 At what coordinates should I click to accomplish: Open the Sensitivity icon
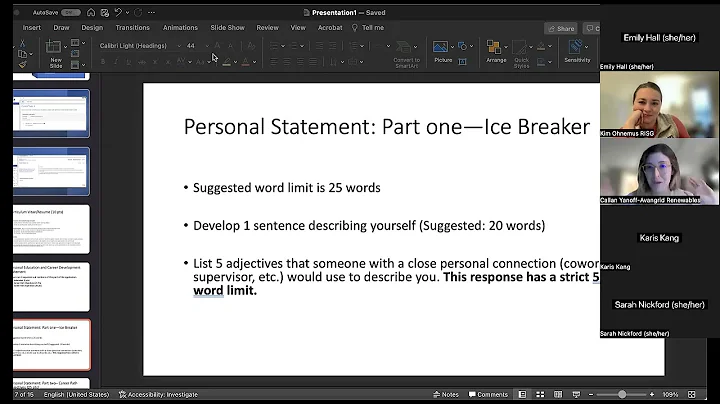tap(575, 47)
